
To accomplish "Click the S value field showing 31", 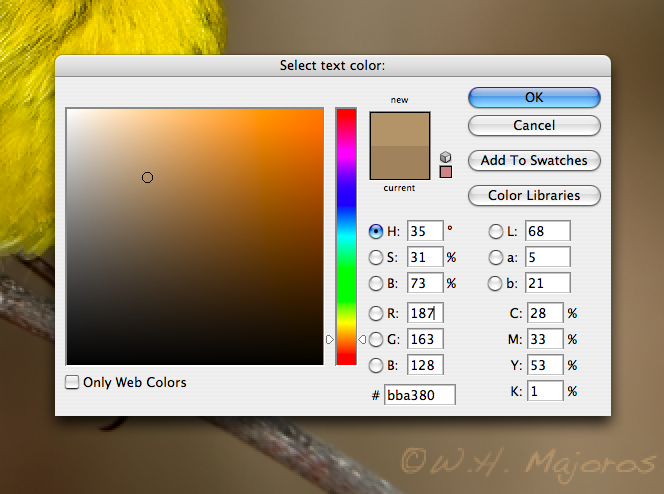I will pyautogui.click(x=425, y=257).
